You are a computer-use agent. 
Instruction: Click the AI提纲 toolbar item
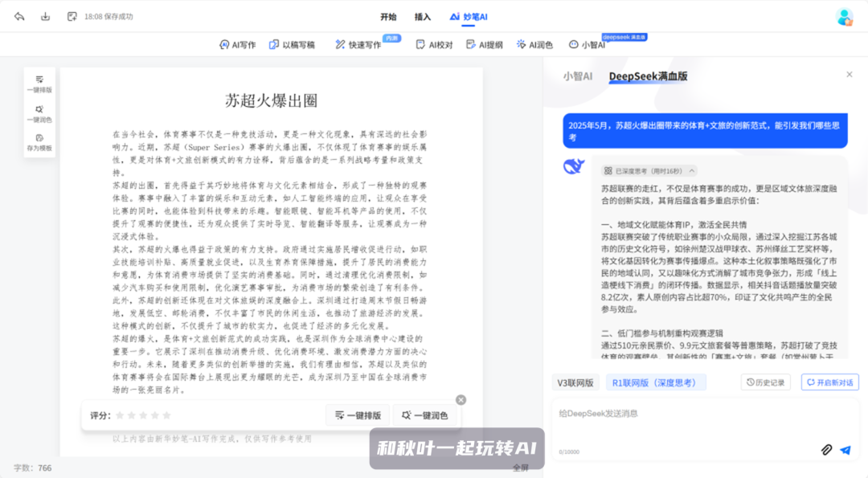(x=485, y=45)
